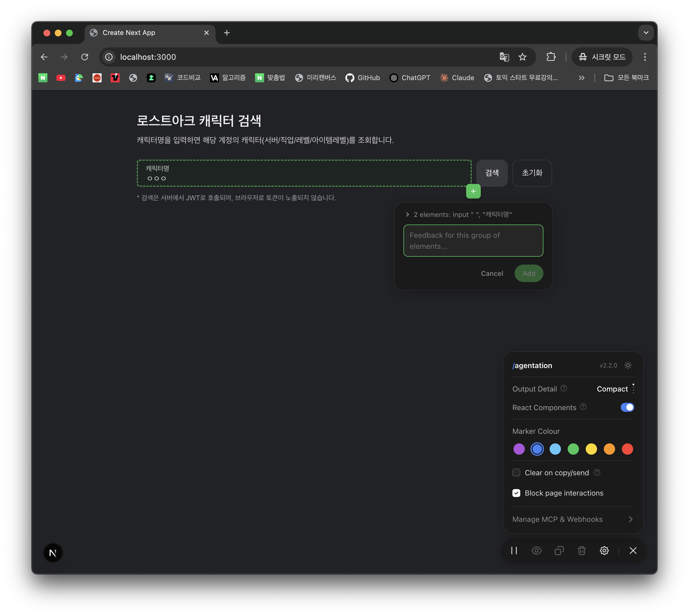Copy annotations with the copy icon
This screenshot has height=616, width=689.
click(559, 551)
